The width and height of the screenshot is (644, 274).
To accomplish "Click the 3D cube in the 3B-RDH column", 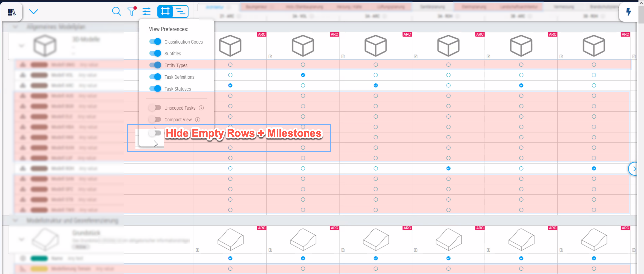I will (x=594, y=46).
